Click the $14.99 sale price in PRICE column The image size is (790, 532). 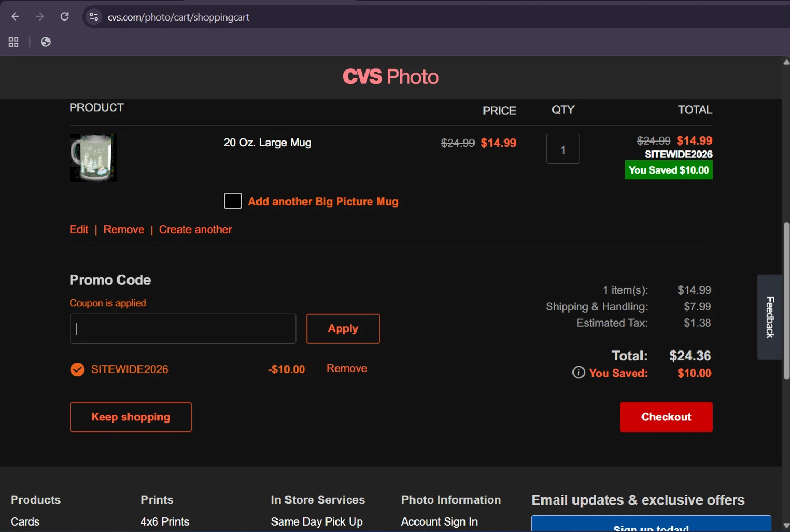click(x=498, y=143)
